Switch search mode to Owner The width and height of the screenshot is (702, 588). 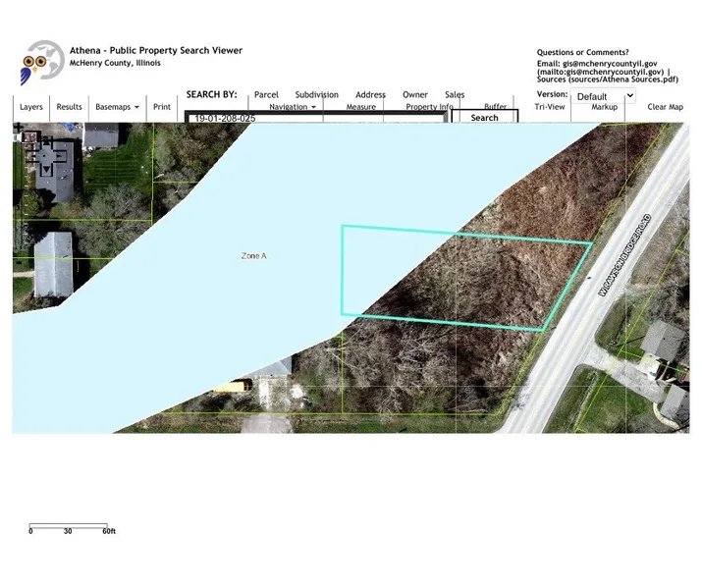pyautogui.click(x=415, y=95)
